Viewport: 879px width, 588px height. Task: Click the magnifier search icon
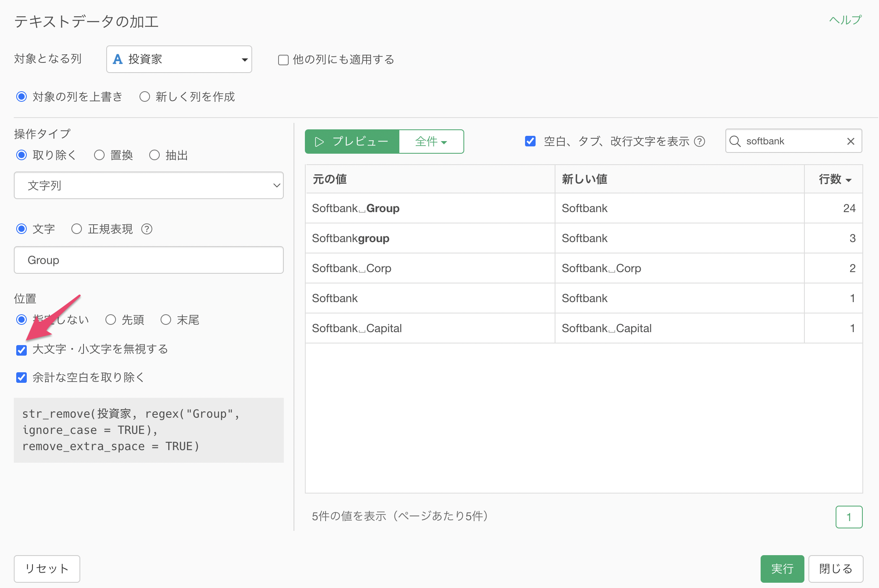(735, 141)
